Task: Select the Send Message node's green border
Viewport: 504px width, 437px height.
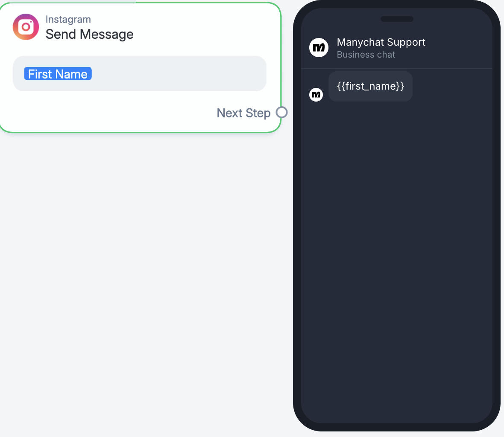Action: 281,64
